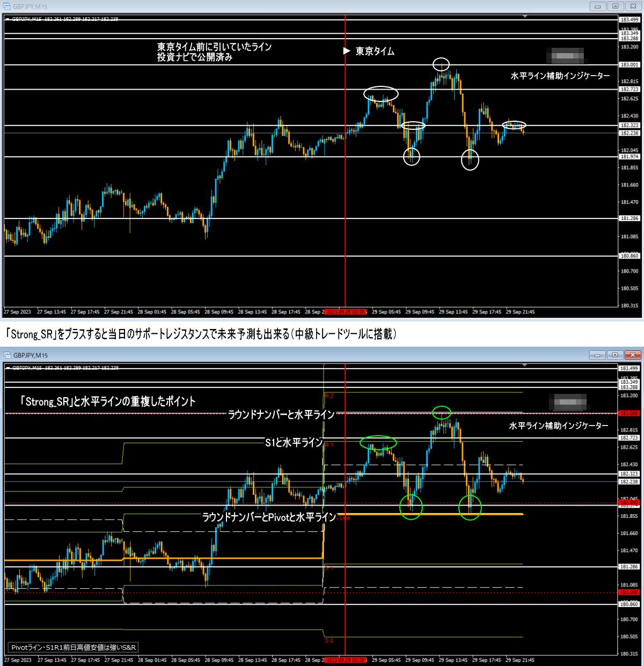
Task: Select the Pivotライン・S1R1 text label box
Action: (74, 647)
